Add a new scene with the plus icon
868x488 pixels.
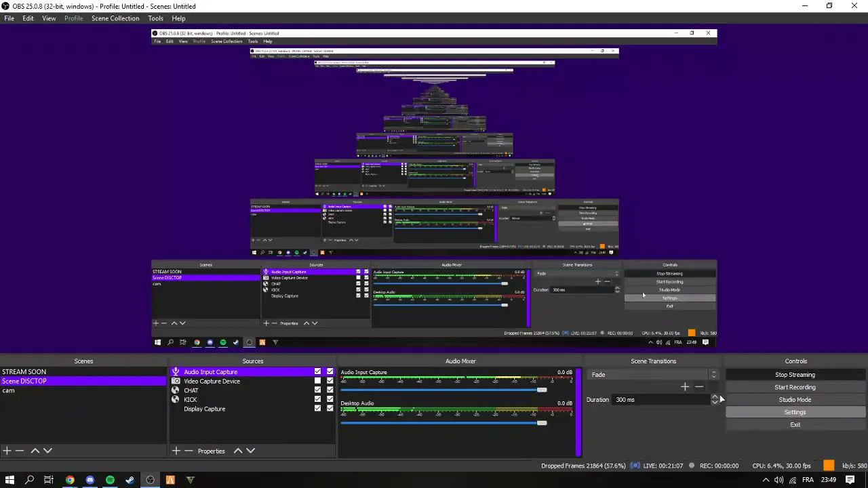click(7, 451)
